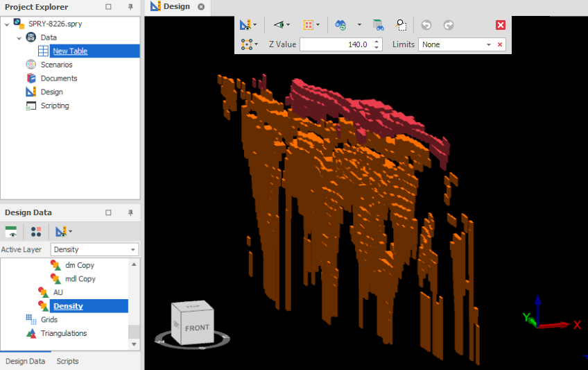Click the FRONT face of view cube
This screenshot has height=370, width=588.
[x=196, y=328]
